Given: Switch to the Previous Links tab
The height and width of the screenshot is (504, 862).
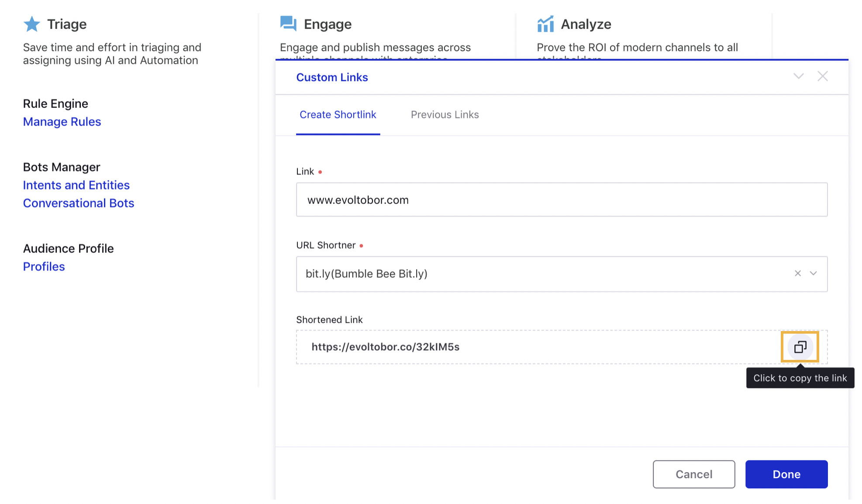Looking at the screenshot, I should pyautogui.click(x=445, y=114).
